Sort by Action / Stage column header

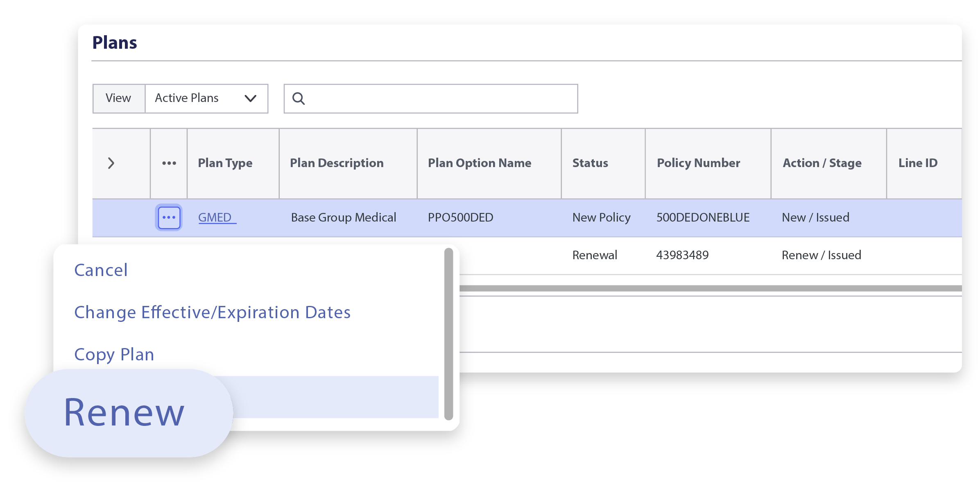(x=822, y=163)
